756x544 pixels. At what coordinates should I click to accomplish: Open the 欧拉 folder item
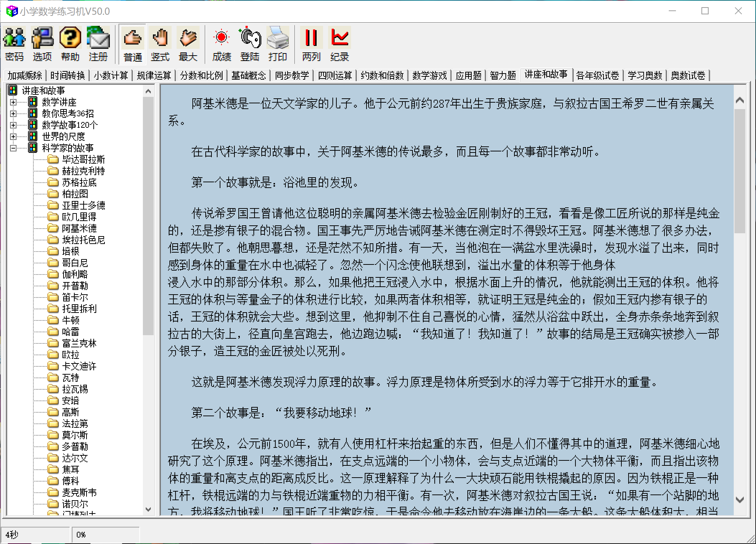coord(70,355)
